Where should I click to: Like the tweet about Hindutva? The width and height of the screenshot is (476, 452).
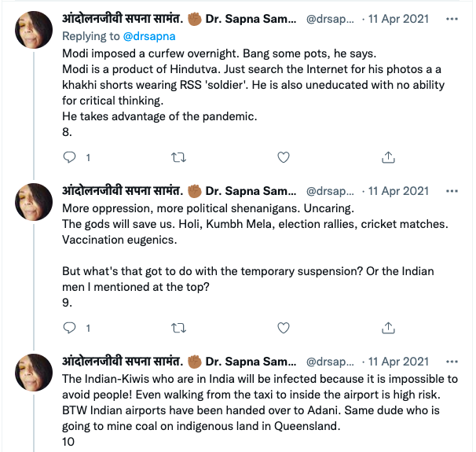[283, 157]
